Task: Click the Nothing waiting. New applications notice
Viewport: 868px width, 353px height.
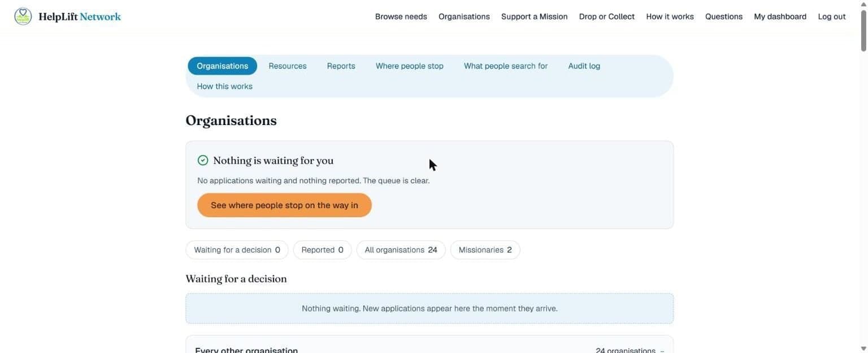Action: click(429, 308)
